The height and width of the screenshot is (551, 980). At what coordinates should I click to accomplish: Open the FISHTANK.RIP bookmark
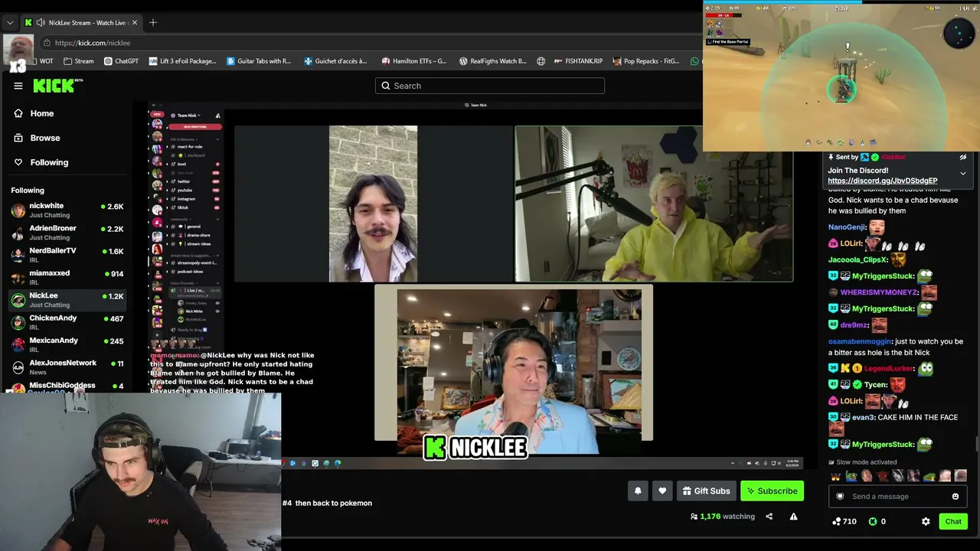click(x=577, y=61)
